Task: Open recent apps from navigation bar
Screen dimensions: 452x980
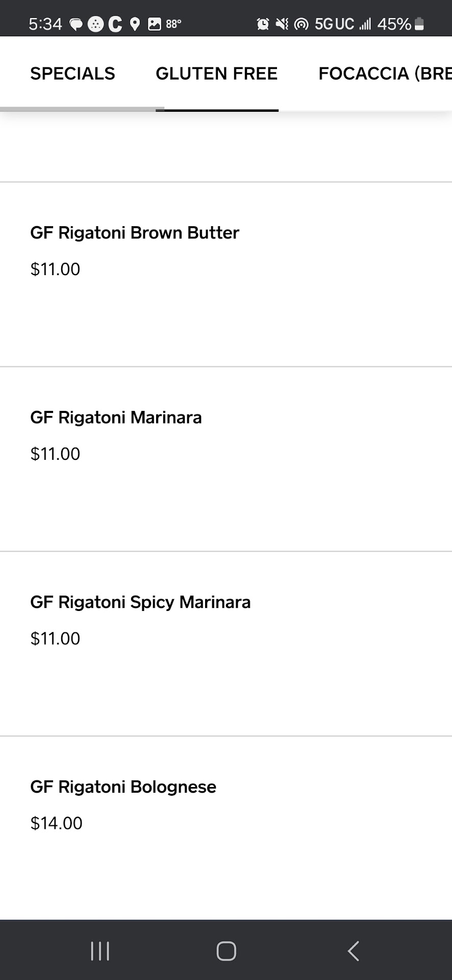Action: pos(100,951)
